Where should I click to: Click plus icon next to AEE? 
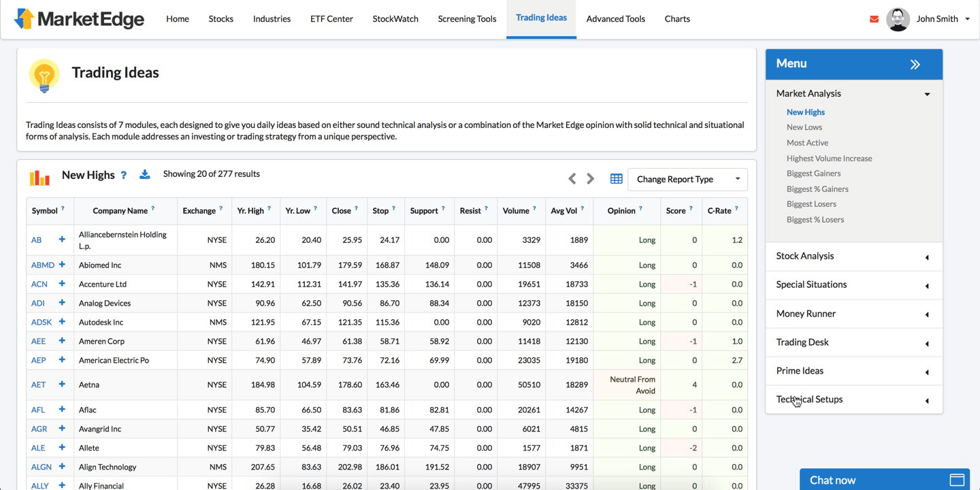pos(62,340)
